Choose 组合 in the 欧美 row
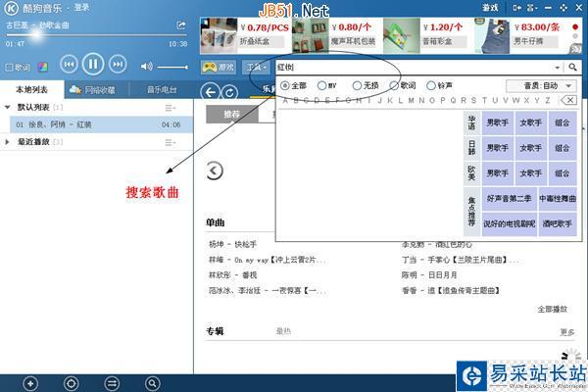Screen dimensions: 588x392 pos(563,173)
